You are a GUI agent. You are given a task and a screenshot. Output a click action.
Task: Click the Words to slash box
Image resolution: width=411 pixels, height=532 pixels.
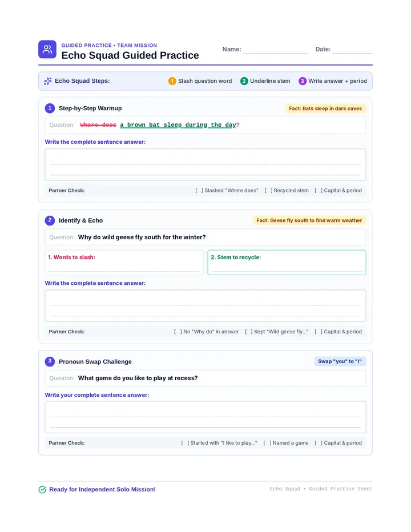(124, 262)
